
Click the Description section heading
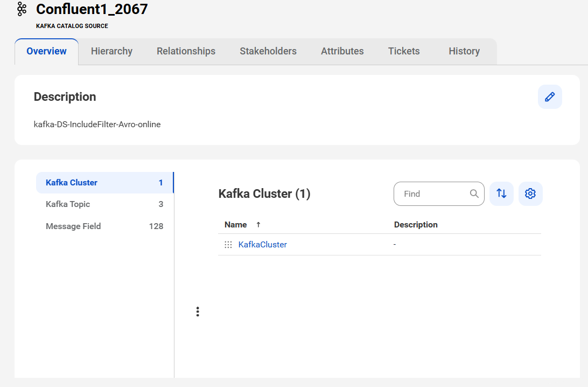(x=65, y=97)
